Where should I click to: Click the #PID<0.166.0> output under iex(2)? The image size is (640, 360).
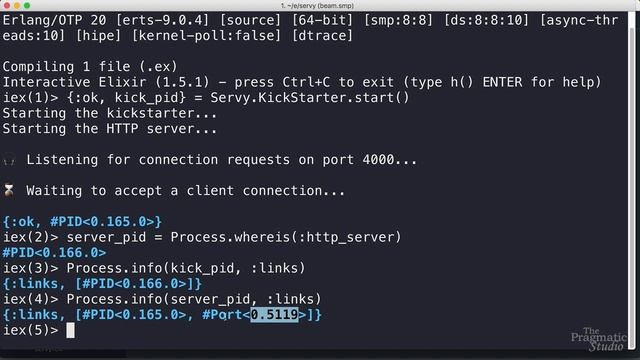point(54,253)
